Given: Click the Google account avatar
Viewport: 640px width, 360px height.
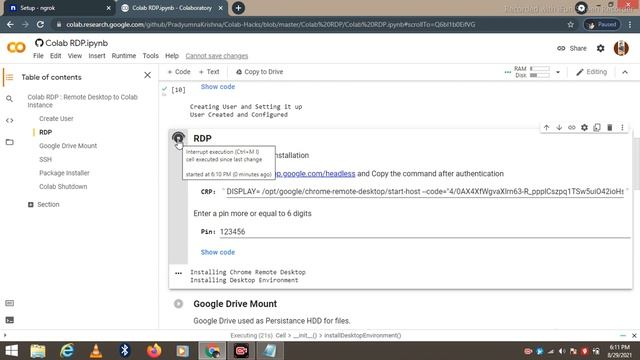Looking at the screenshot, I should [x=621, y=48].
